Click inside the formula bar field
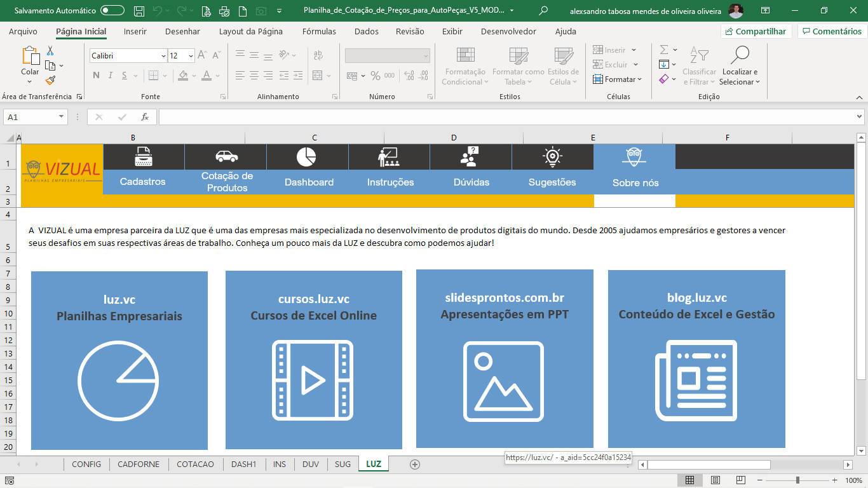868x488 pixels. [508, 117]
